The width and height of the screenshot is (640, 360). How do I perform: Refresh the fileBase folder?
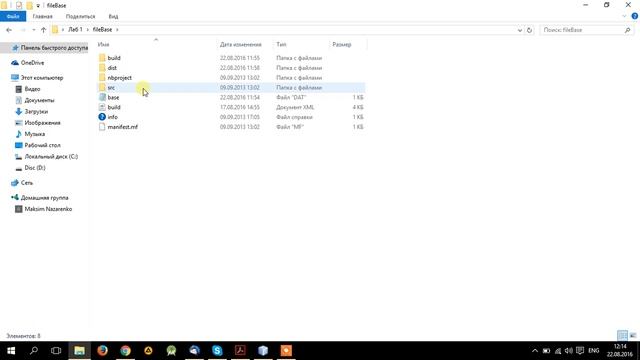point(529,30)
